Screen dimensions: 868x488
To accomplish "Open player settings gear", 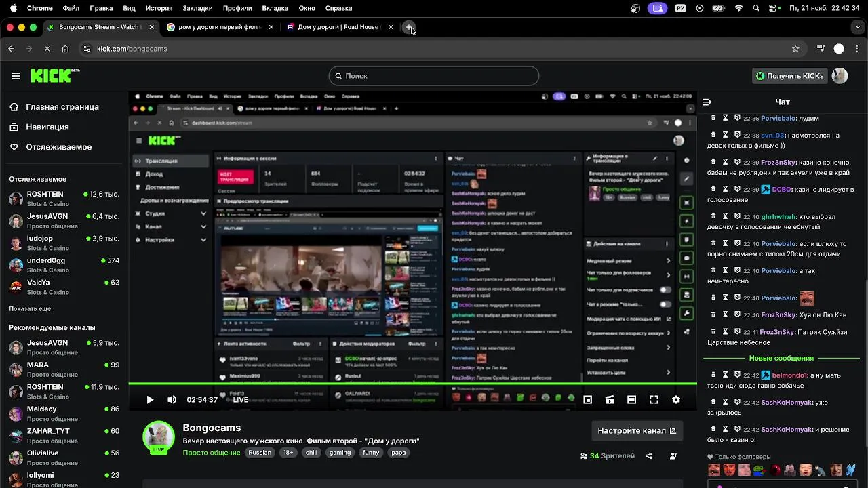I will coord(676,400).
